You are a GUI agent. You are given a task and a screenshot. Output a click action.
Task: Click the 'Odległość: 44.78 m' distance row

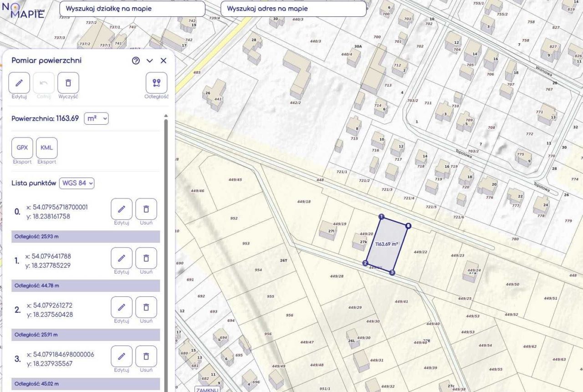point(86,286)
